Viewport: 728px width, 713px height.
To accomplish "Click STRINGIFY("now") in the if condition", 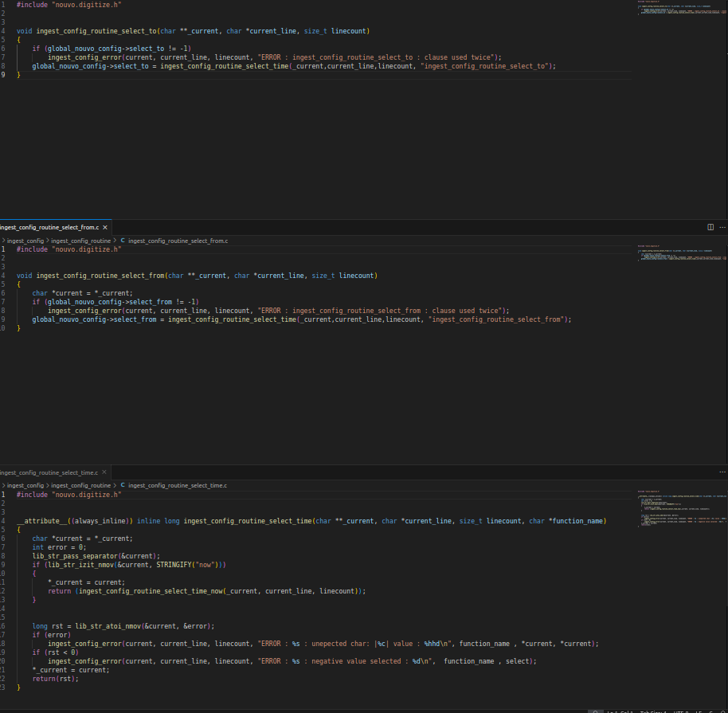I will pyautogui.click(x=189, y=566).
